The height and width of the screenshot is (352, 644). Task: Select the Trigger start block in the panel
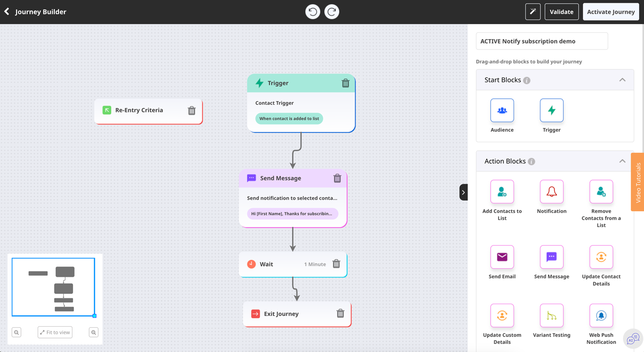pyautogui.click(x=552, y=110)
